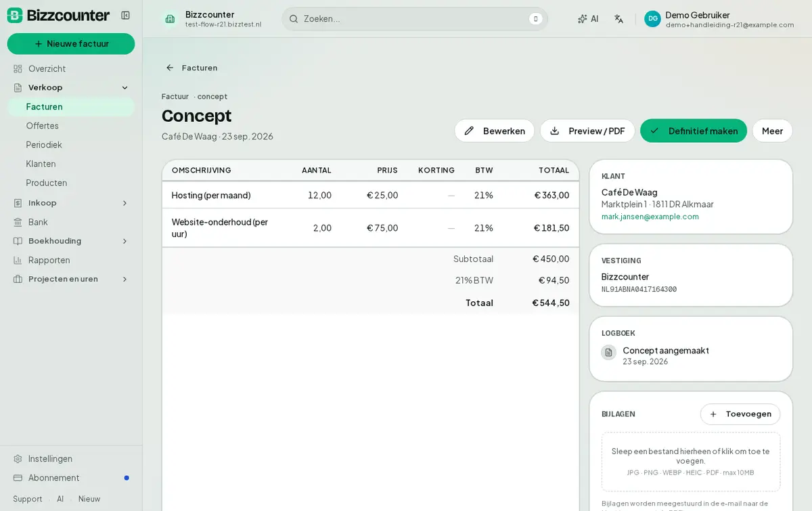Click the AI link in the sidebar footer
812x511 pixels.
point(60,499)
